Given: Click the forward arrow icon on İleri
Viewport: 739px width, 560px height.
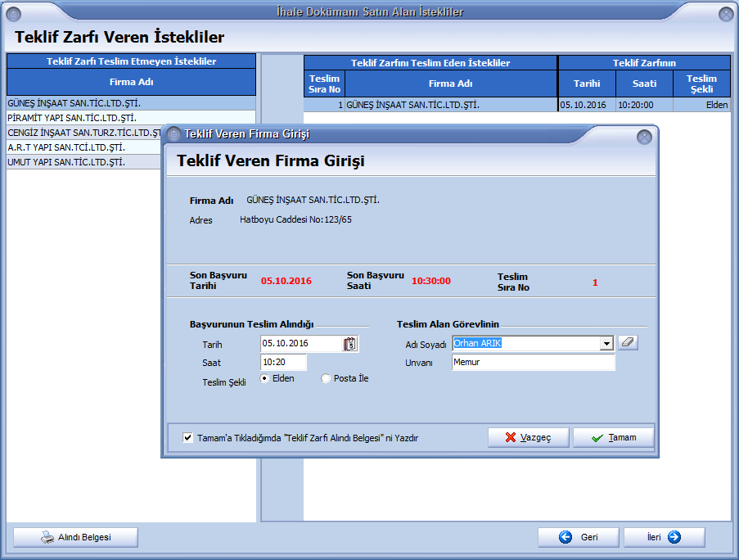Looking at the screenshot, I should [674, 537].
